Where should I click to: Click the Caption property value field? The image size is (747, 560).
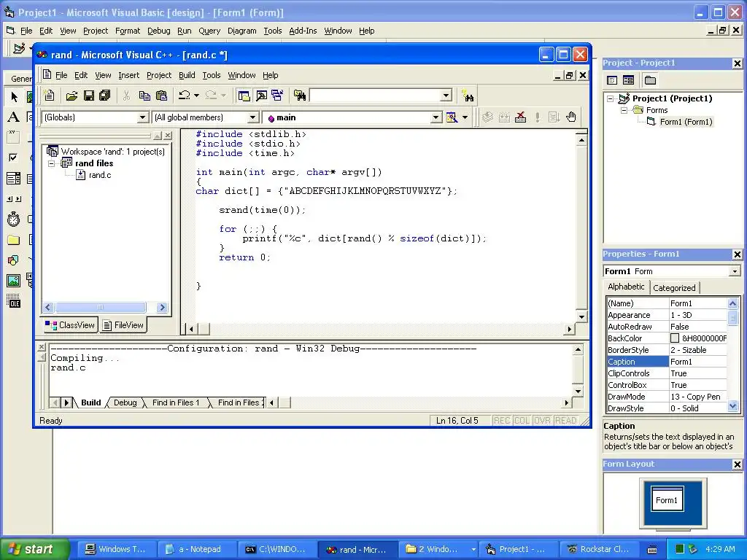coord(698,362)
